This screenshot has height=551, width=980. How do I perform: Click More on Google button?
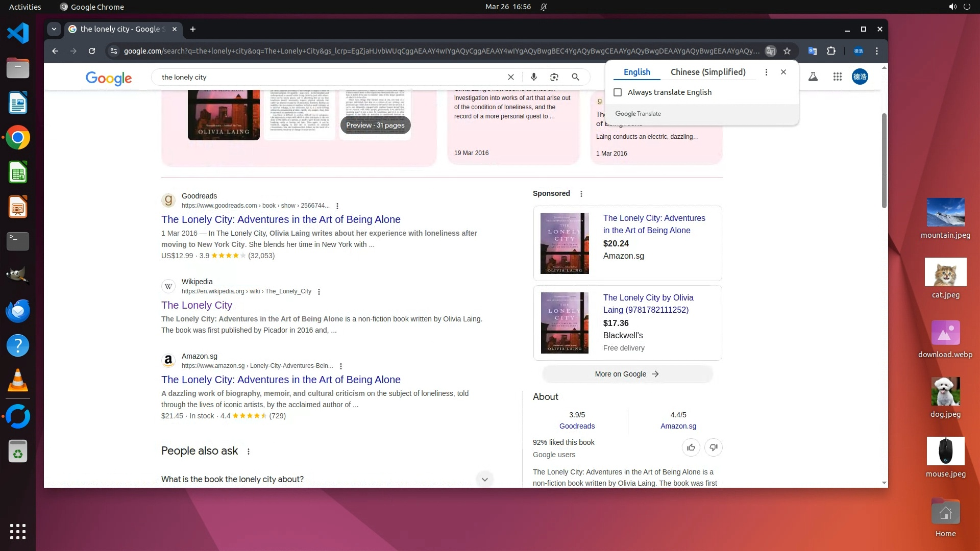click(627, 374)
